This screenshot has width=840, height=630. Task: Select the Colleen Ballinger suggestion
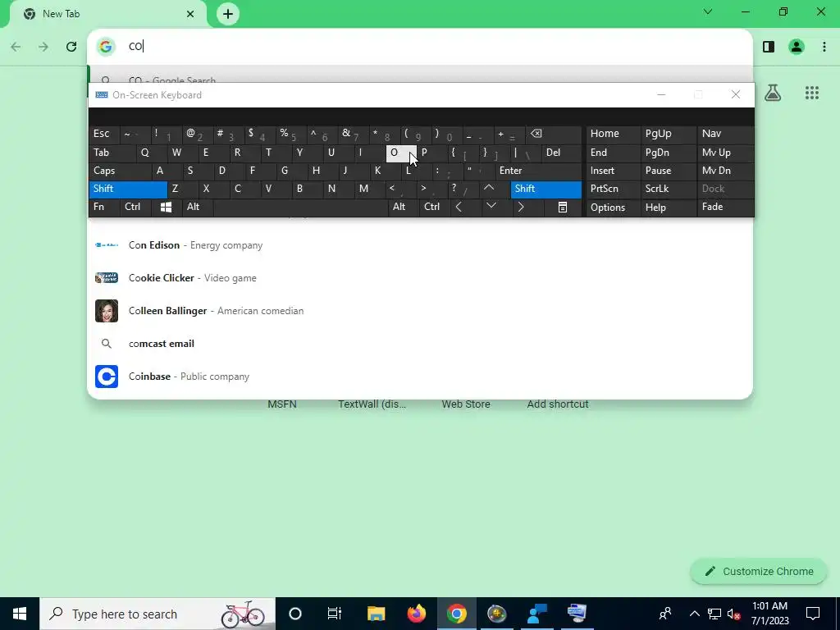[x=420, y=311]
